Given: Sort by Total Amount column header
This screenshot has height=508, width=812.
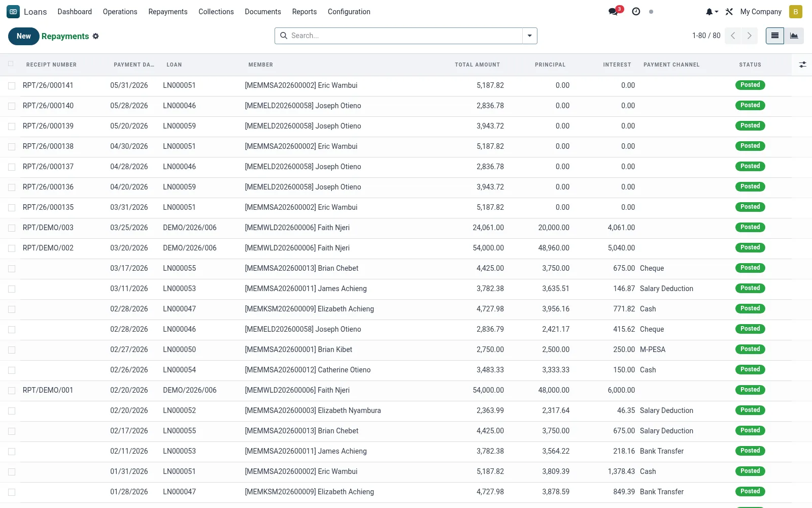Looking at the screenshot, I should 477,65.
